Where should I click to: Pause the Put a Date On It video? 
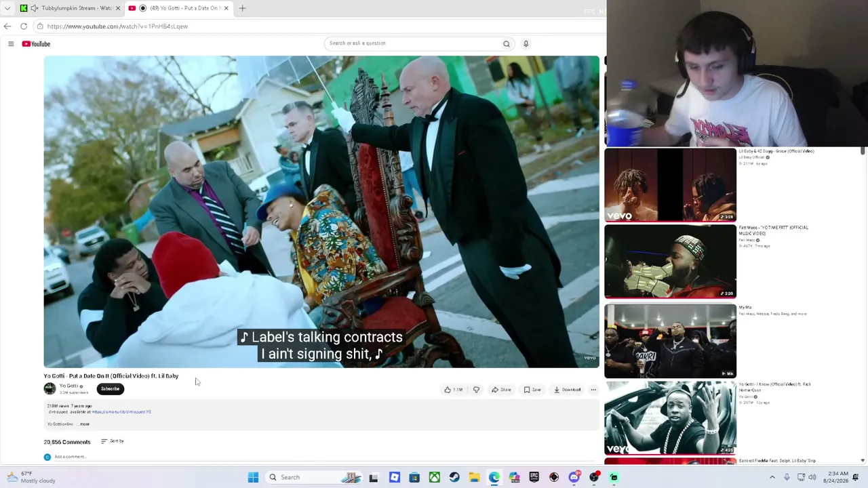pyautogui.click(x=321, y=211)
